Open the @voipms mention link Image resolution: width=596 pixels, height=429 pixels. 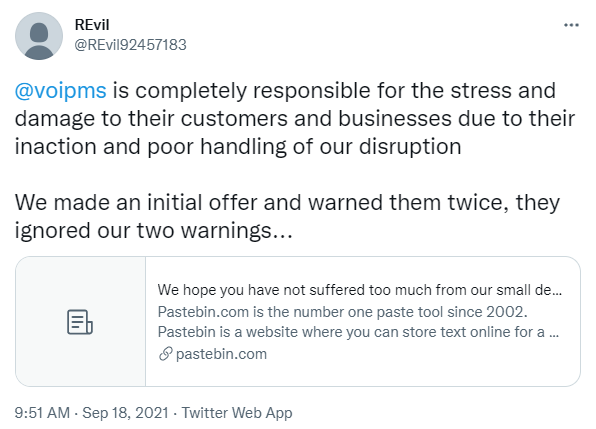[x=60, y=91]
